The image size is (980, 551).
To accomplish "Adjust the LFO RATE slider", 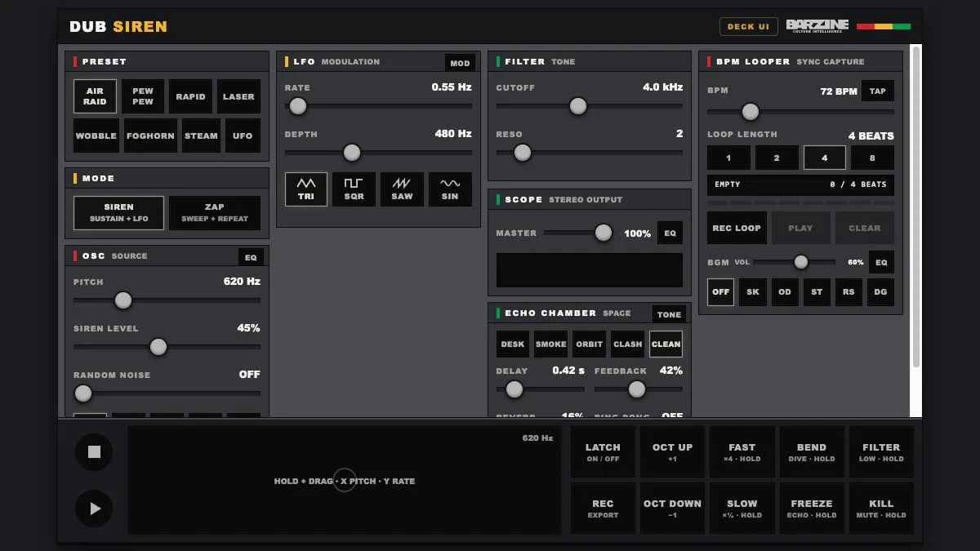I will (x=378, y=106).
